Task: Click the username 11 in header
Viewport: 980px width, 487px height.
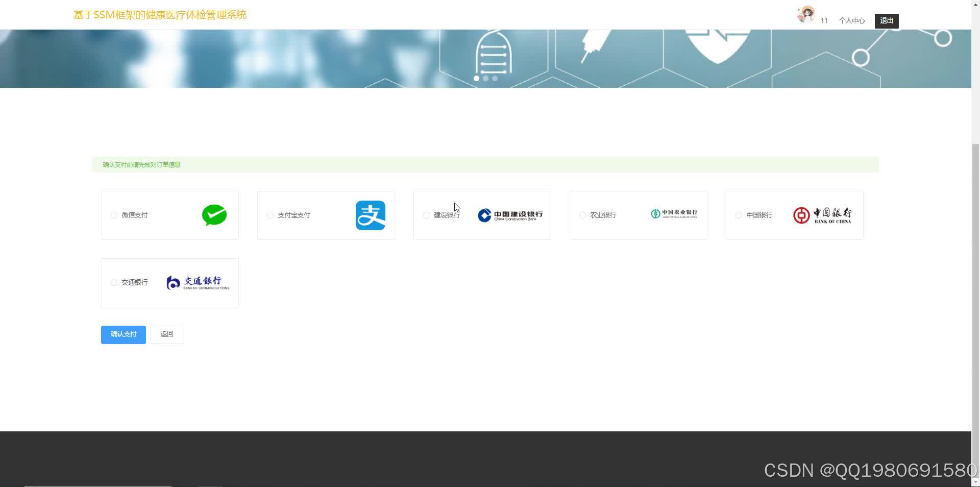Action: pyautogui.click(x=824, y=20)
